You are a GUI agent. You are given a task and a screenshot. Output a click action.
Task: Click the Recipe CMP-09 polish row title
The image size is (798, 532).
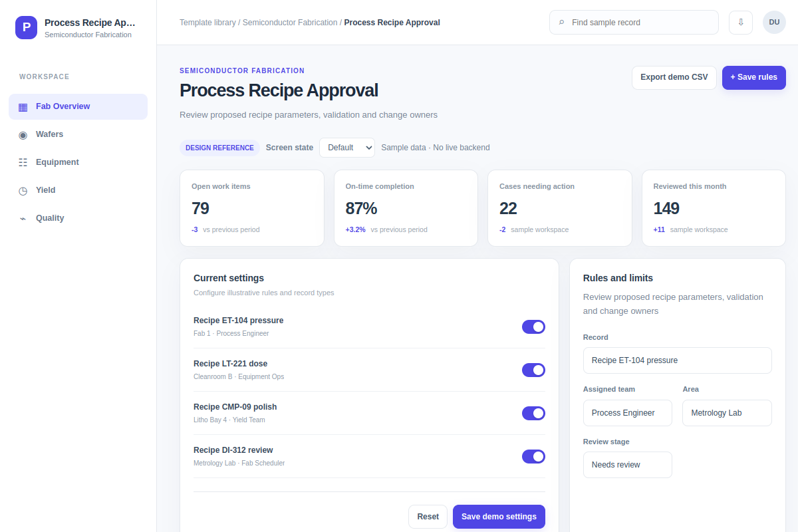click(x=235, y=407)
